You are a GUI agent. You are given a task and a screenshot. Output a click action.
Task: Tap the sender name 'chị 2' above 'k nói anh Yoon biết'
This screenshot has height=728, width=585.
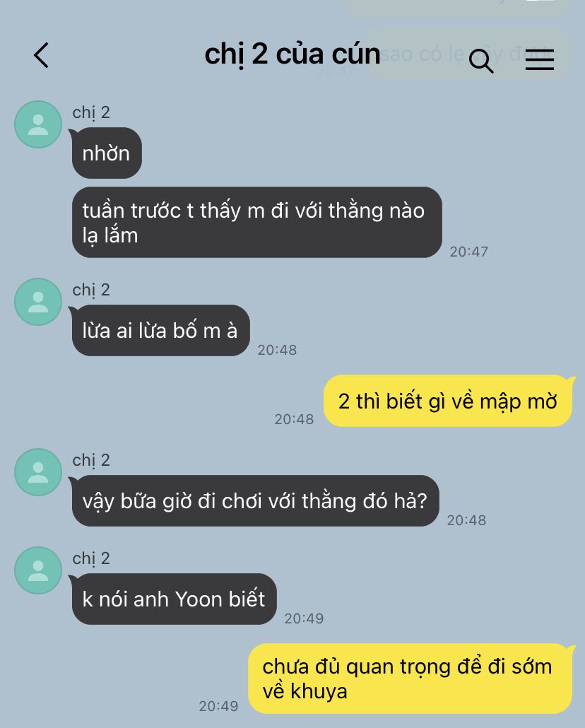pos(91,558)
